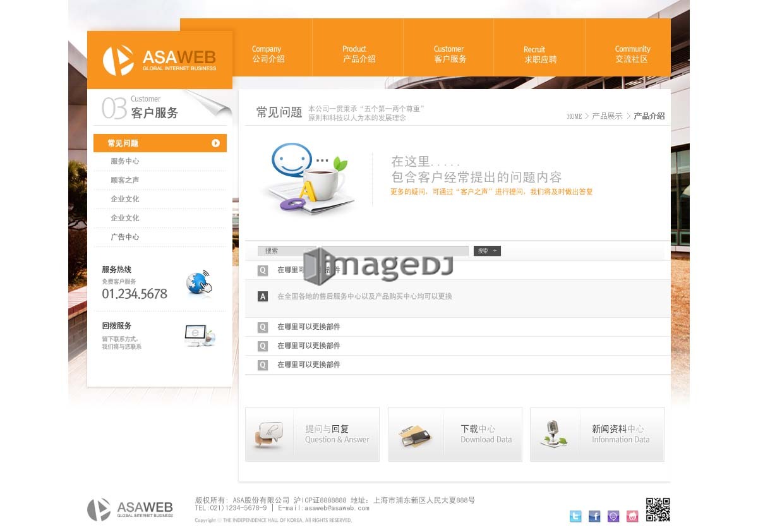Go to 顾客之声 in the sidebar

[125, 180]
